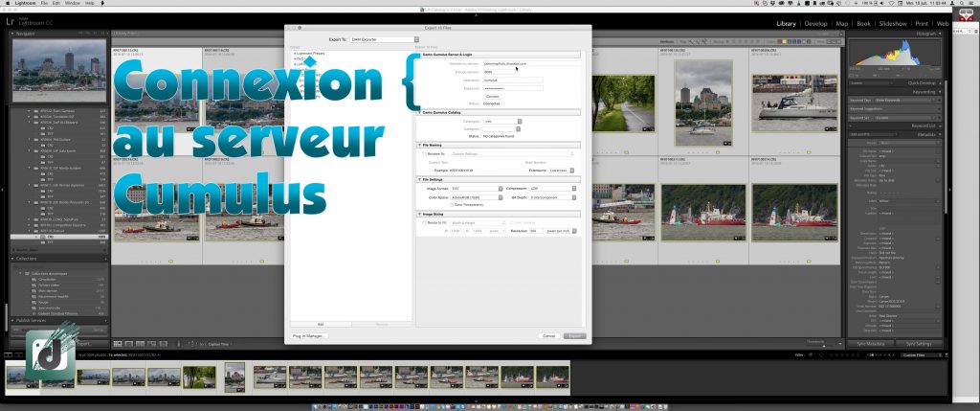Open the File menu in menu bar

[x=44, y=3]
